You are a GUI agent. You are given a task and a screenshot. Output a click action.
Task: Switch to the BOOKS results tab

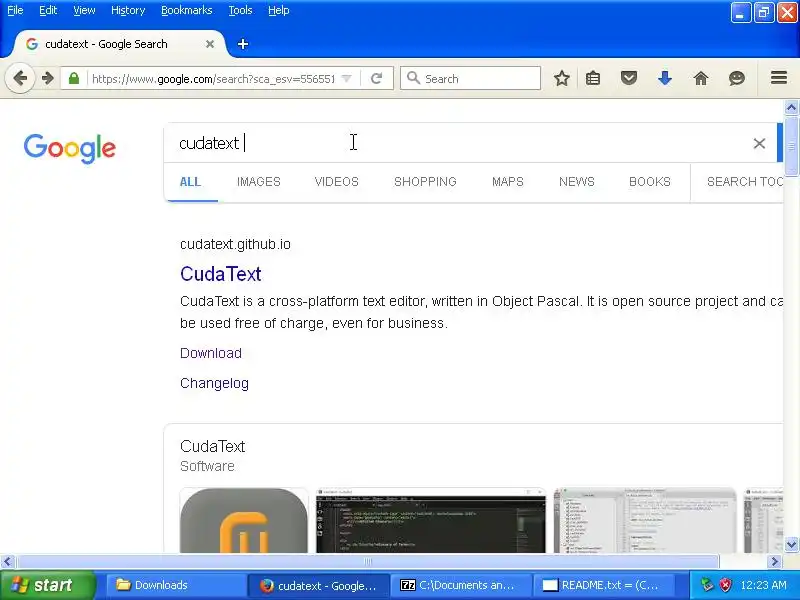(649, 182)
